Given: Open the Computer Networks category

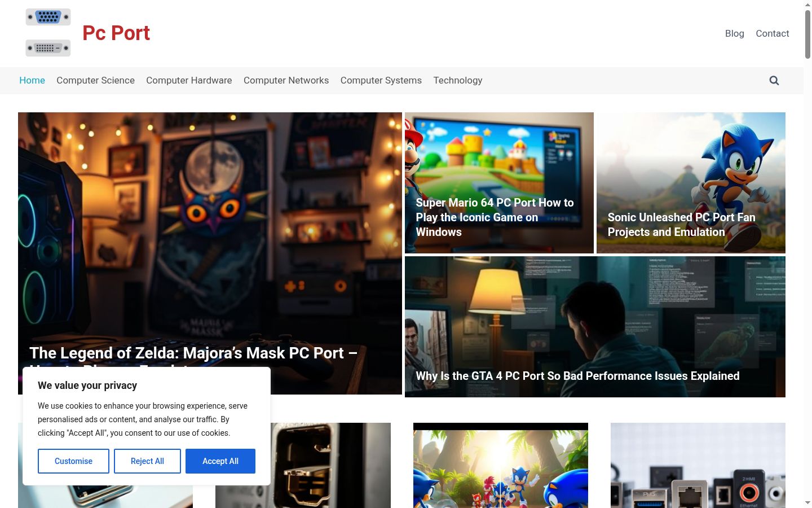Looking at the screenshot, I should tap(286, 80).
